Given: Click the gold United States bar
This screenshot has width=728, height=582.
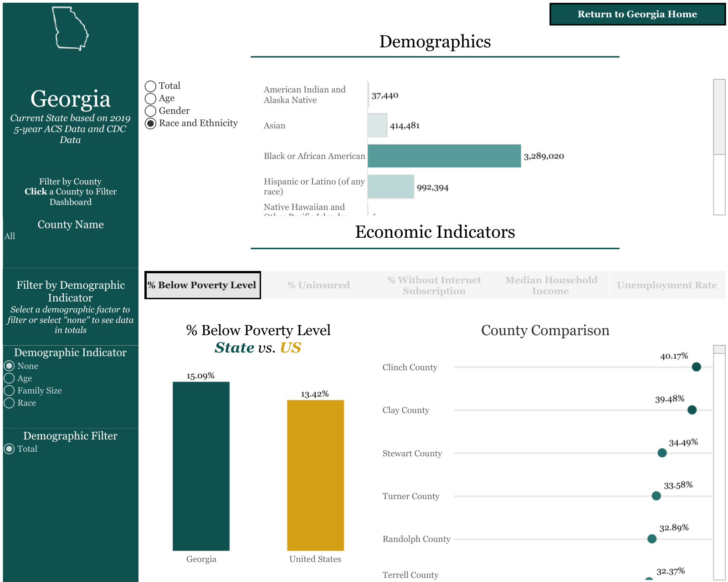Looking at the screenshot, I should 315,475.
